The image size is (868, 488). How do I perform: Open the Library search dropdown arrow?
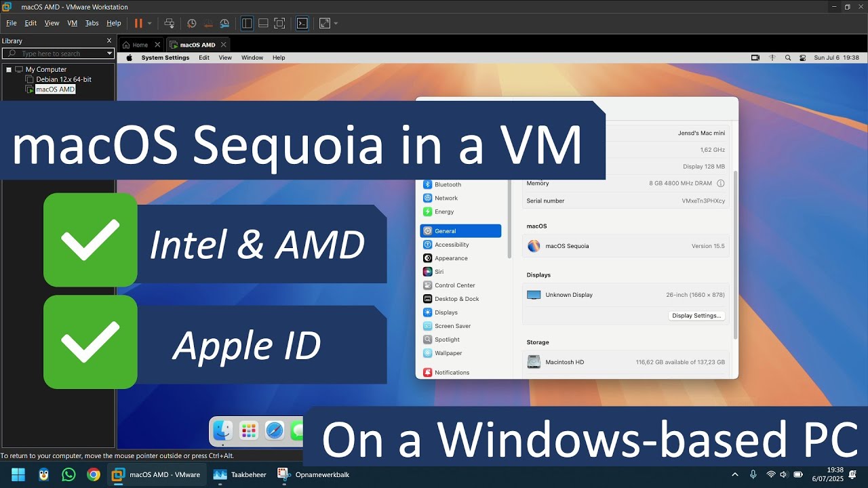[109, 53]
